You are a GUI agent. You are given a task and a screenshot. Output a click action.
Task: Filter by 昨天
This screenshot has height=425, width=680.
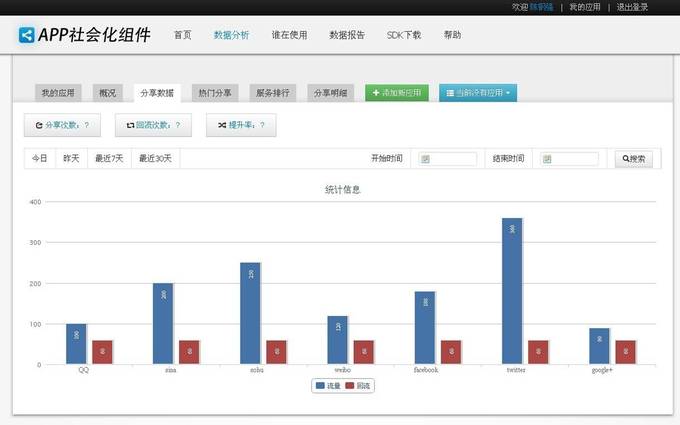click(x=72, y=158)
